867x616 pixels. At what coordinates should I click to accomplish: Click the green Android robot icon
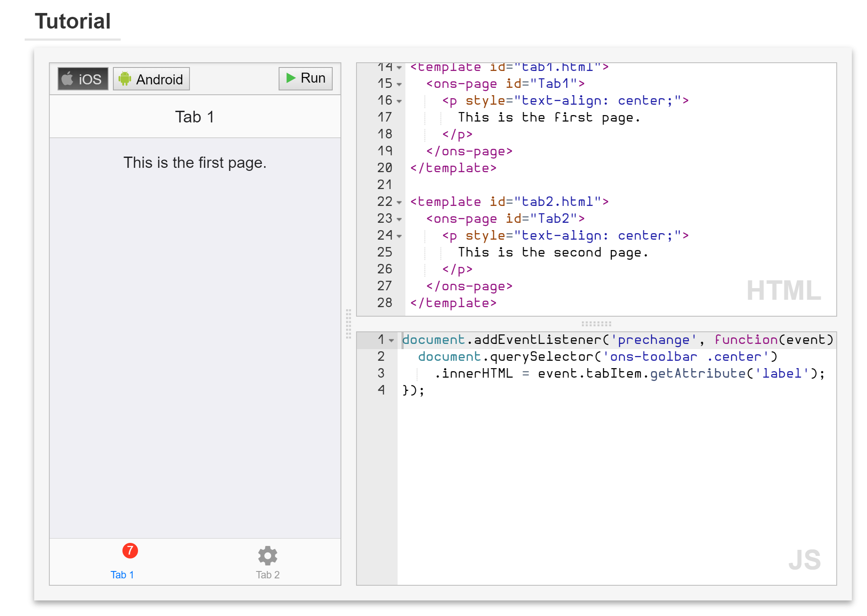(125, 79)
